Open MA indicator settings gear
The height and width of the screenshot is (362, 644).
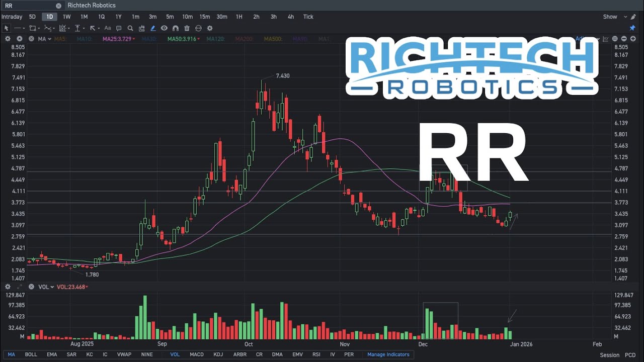click(x=8, y=39)
